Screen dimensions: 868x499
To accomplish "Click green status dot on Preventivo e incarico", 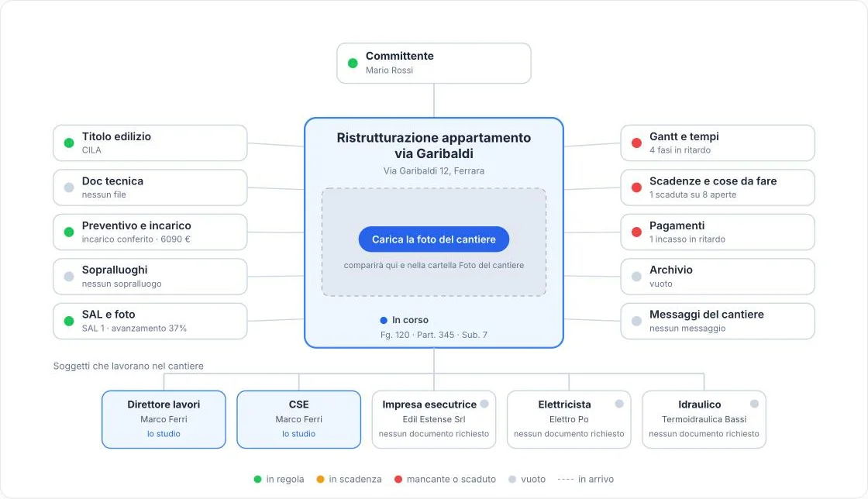I will click(69, 232).
